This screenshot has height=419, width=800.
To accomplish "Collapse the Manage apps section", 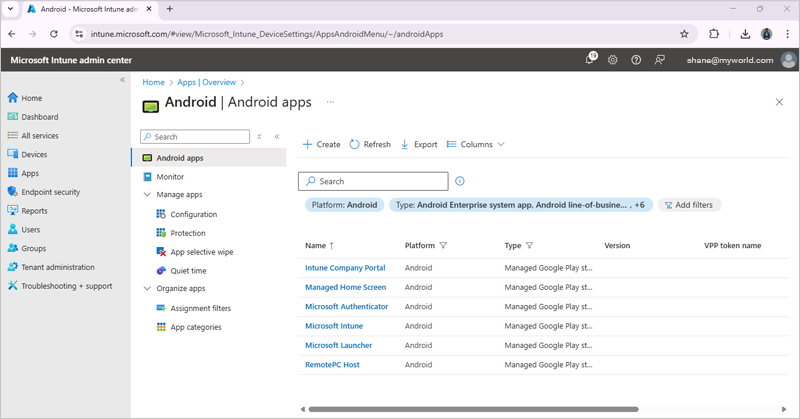I will [148, 195].
